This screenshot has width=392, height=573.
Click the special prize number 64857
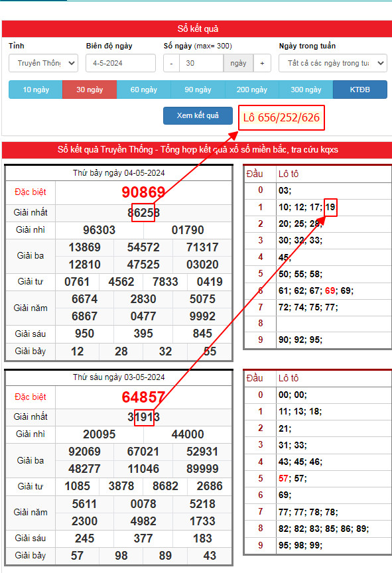click(143, 397)
